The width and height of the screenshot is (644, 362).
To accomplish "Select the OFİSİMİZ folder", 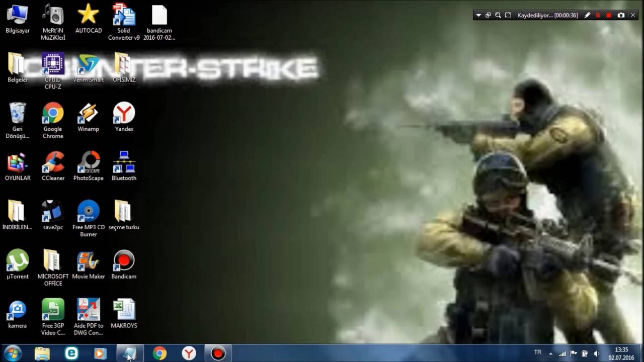I will 124,68.
